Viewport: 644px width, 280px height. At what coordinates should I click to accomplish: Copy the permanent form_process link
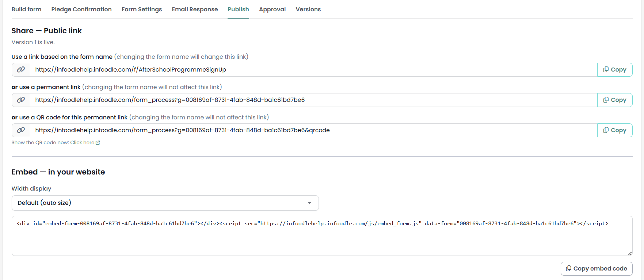(615, 100)
